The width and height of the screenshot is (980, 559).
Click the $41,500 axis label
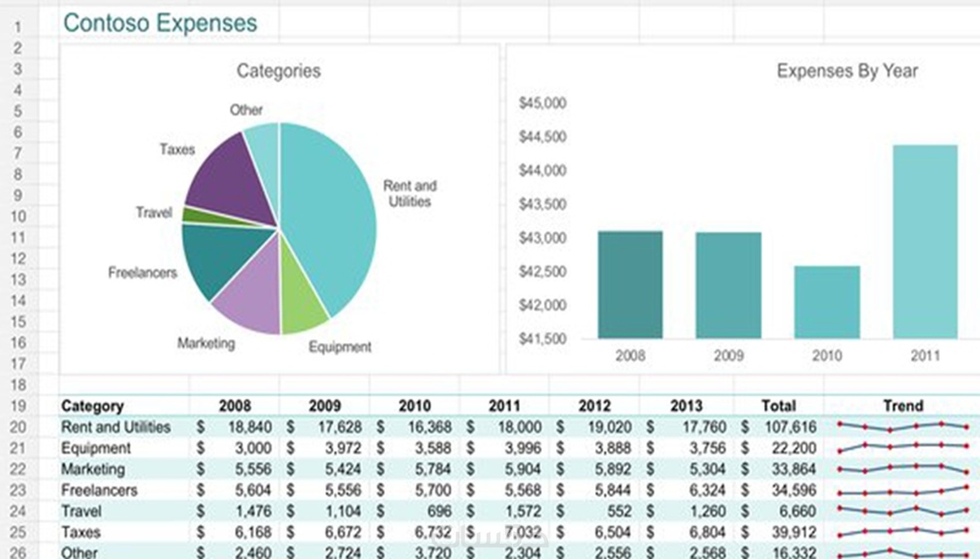click(542, 339)
